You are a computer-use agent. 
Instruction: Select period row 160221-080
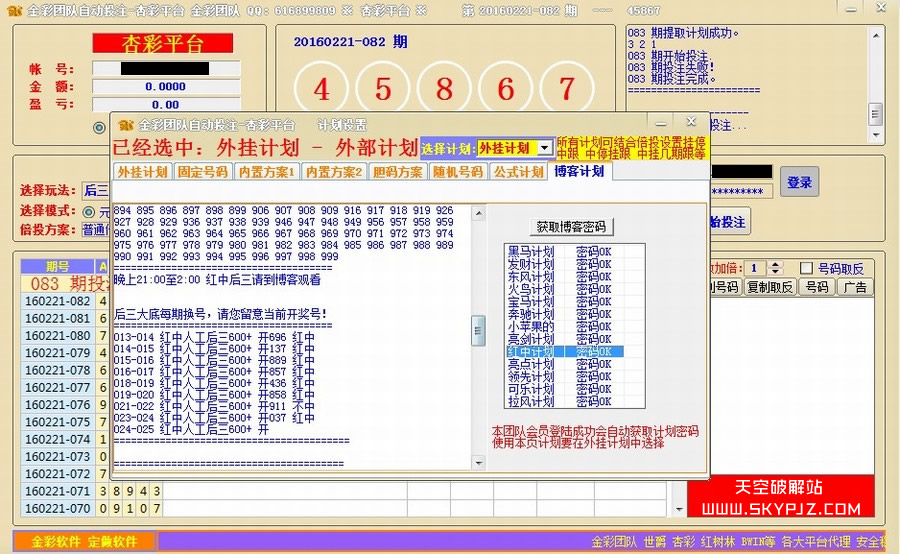point(58,335)
